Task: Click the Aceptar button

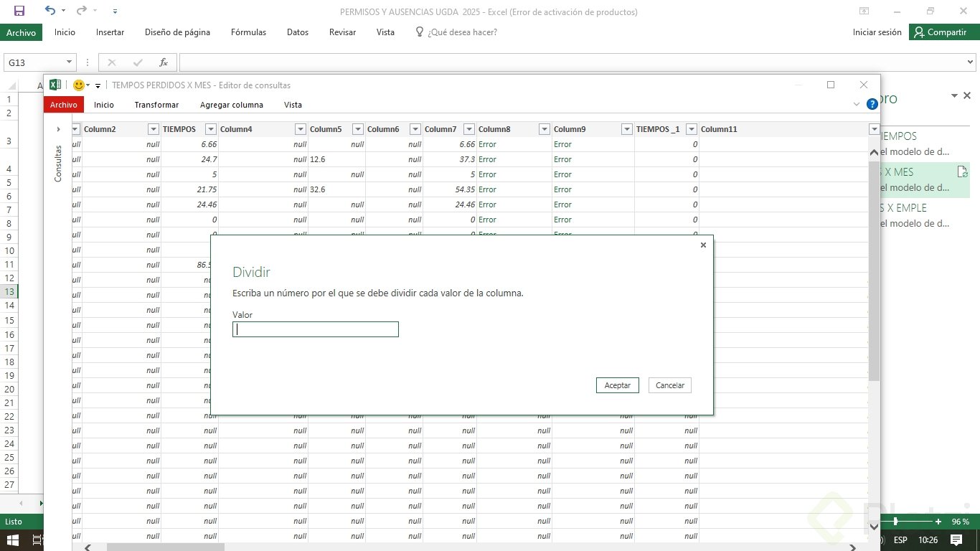Action: pos(617,385)
